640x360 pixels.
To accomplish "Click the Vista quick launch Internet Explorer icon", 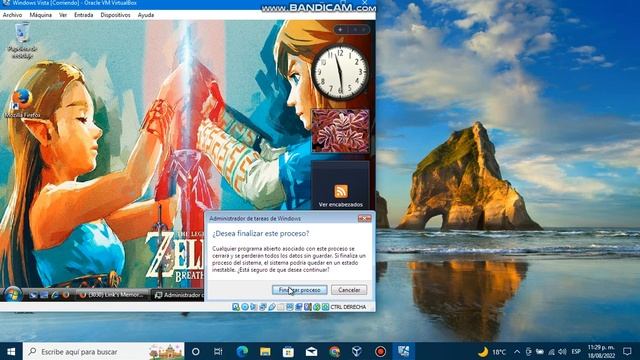I will 55,295.
